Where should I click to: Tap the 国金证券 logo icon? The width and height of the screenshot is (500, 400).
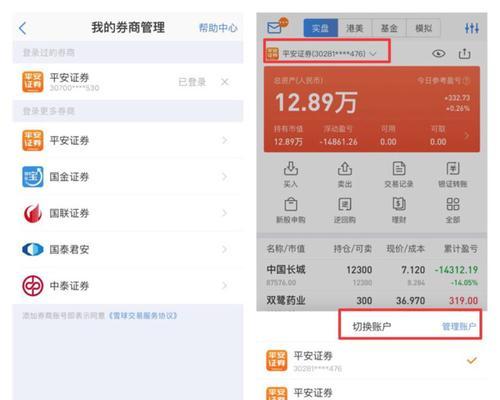click(x=33, y=177)
